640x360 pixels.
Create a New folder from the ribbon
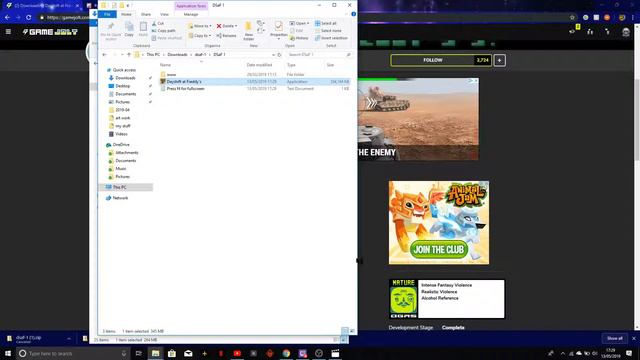click(248, 31)
